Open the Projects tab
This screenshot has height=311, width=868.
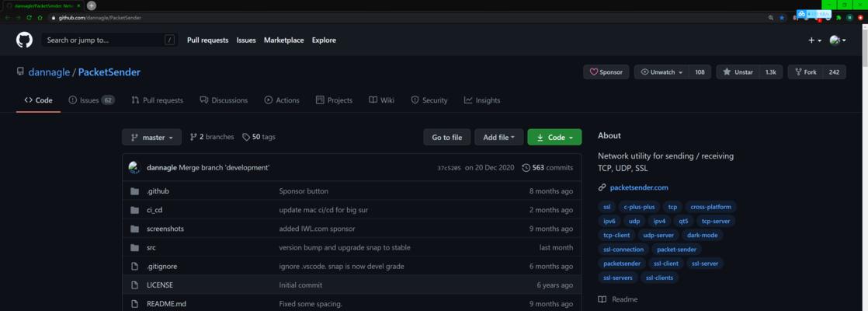[x=334, y=100]
